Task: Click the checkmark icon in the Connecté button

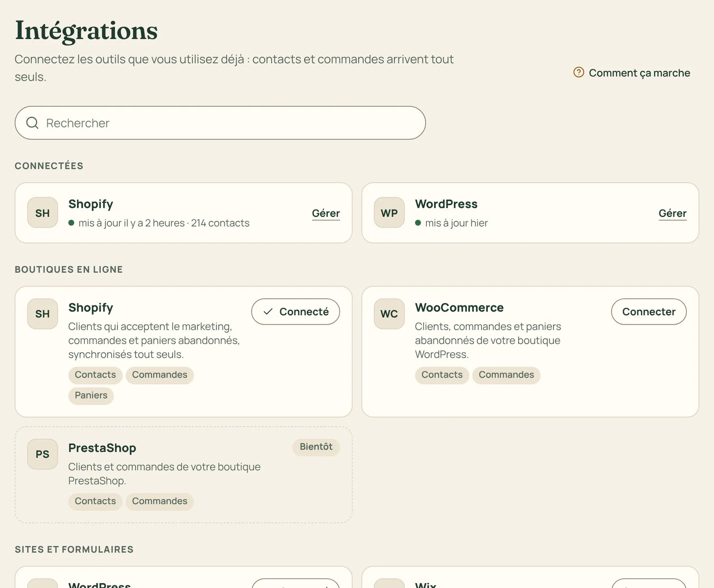Action: (x=268, y=312)
